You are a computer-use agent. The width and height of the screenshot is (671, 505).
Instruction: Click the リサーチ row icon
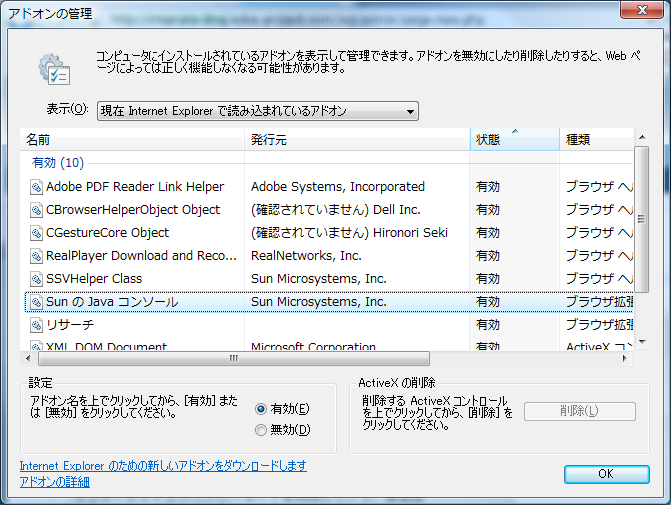[x=36, y=325]
